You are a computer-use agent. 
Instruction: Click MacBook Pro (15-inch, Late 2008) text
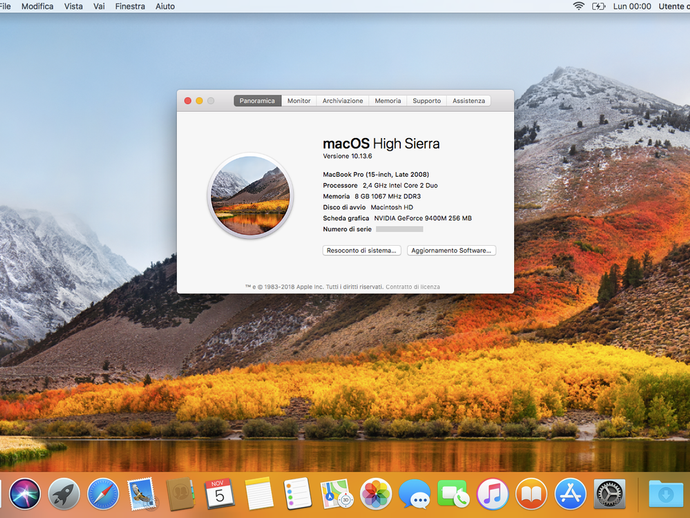click(376, 174)
